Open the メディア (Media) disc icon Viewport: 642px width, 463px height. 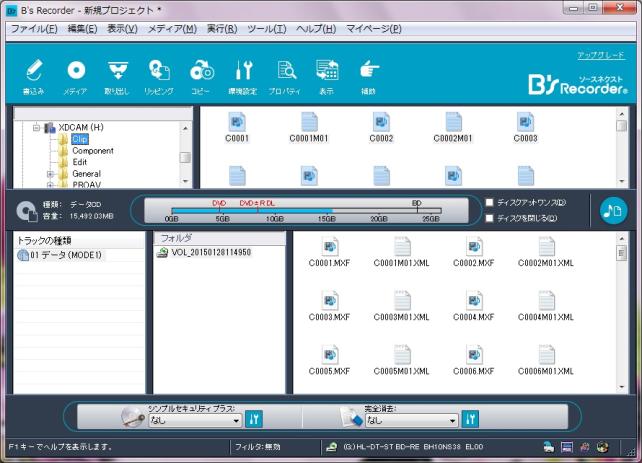tap(76, 77)
